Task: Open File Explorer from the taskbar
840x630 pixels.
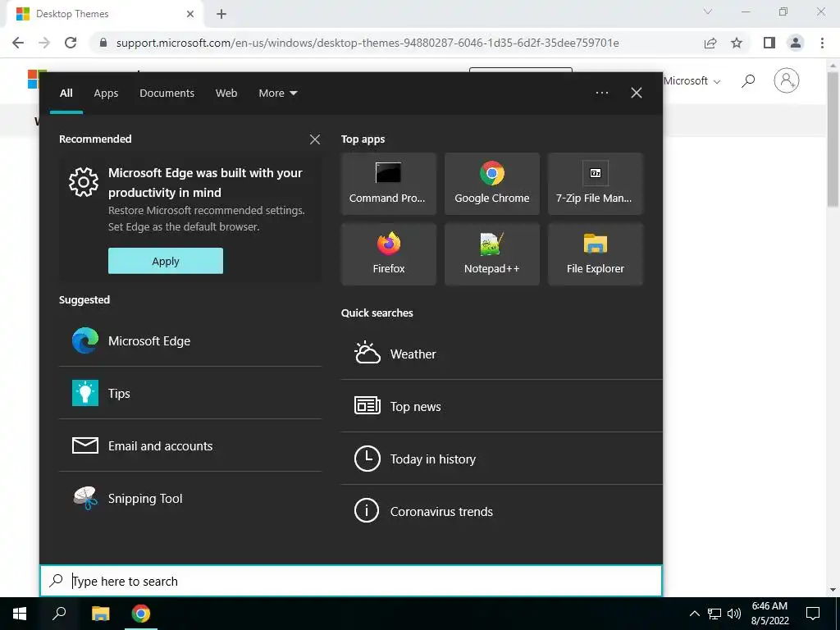Action: [x=100, y=614]
